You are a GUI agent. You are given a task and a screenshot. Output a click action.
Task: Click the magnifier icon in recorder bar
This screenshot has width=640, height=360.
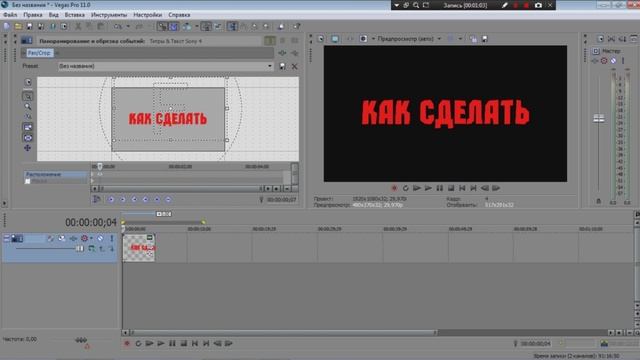416,5
